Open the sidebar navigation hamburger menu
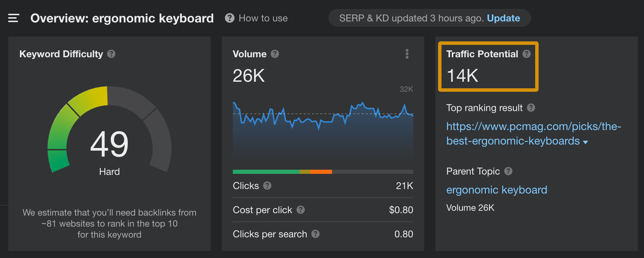Image resolution: width=644 pixels, height=258 pixels. pos(13,18)
